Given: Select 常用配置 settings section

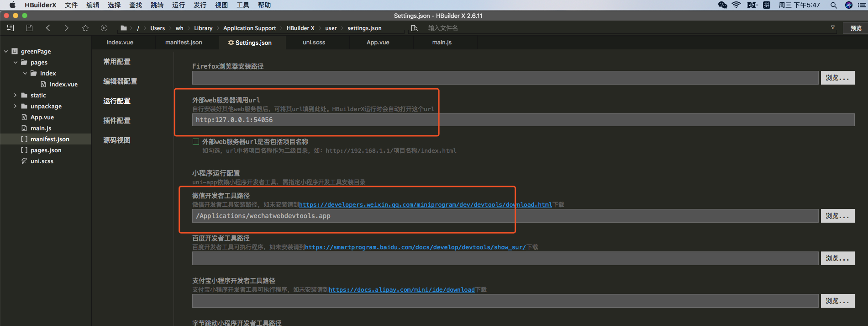Looking at the screenshot, I should click(x=117, y=61).
